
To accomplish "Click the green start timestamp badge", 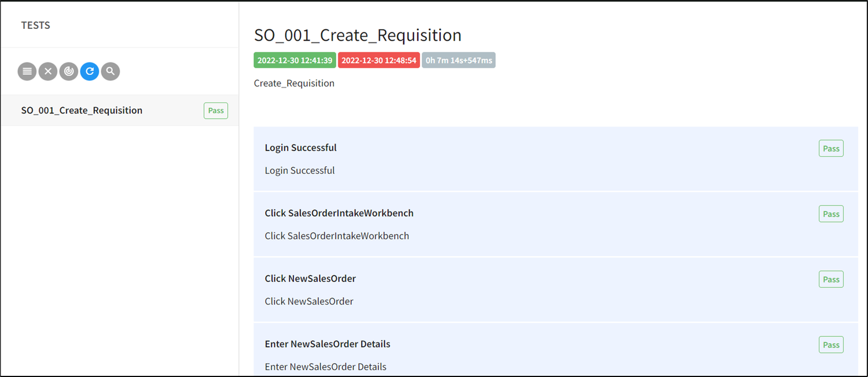I will point(295,60).
